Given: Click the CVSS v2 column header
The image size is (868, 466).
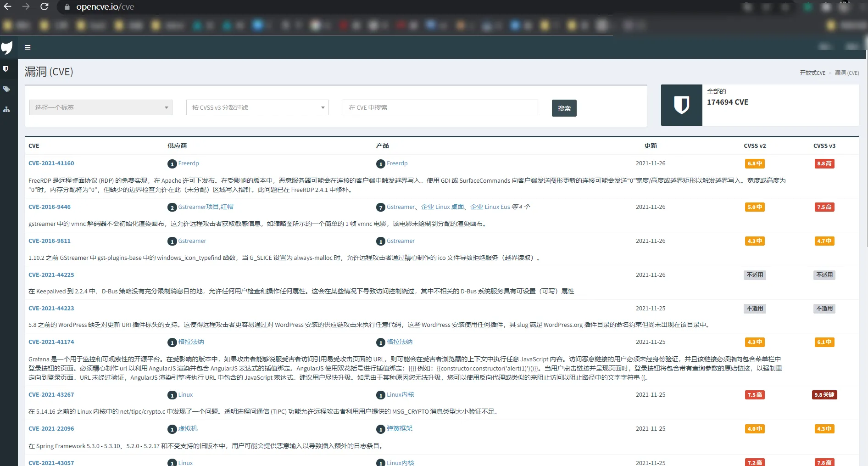Looking at the screenshot, I should (x=755, y=146).
